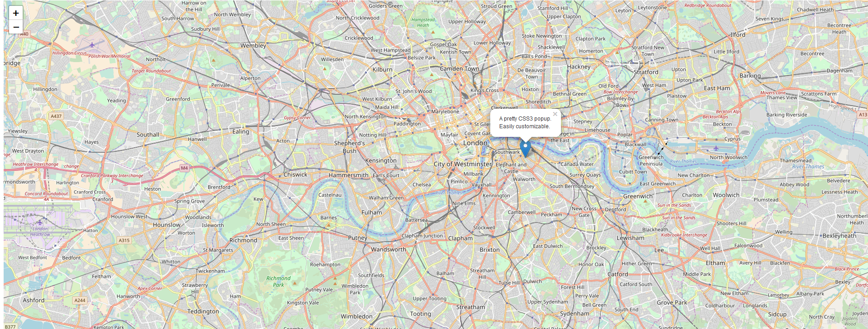This screenshot has width=868, height=329.
Task: Close the CSS3 popup with the X
Action: point(555,114)
